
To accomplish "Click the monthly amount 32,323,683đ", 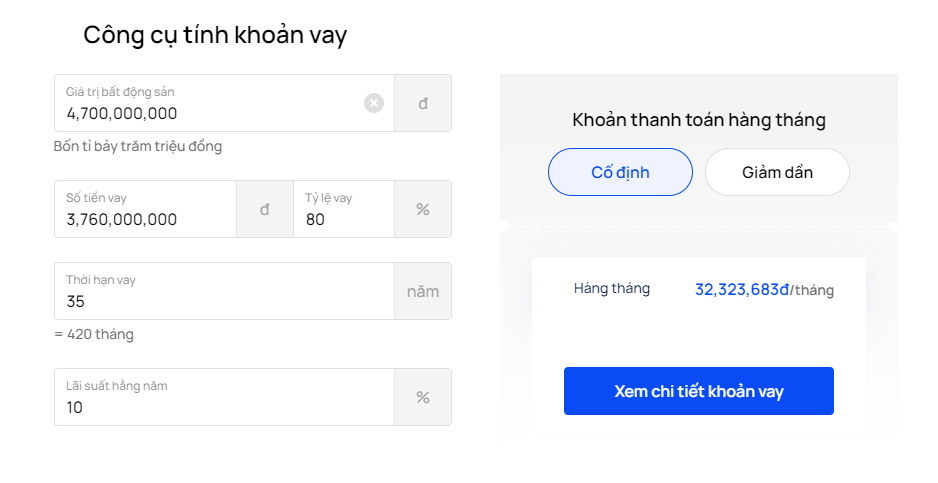I will pyautogui.click(x=742, y=290).
